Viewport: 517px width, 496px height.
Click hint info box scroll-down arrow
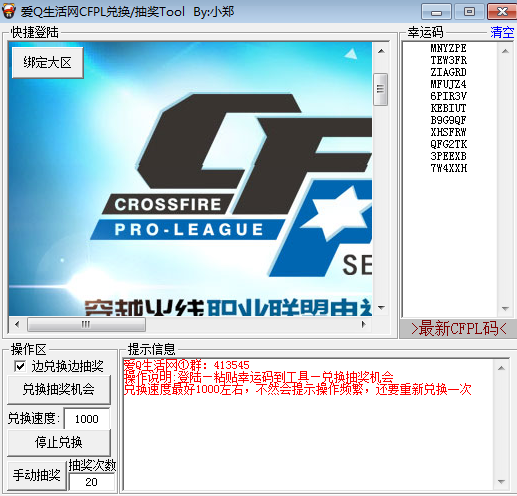pyautogui.click(x=501, y=481)
